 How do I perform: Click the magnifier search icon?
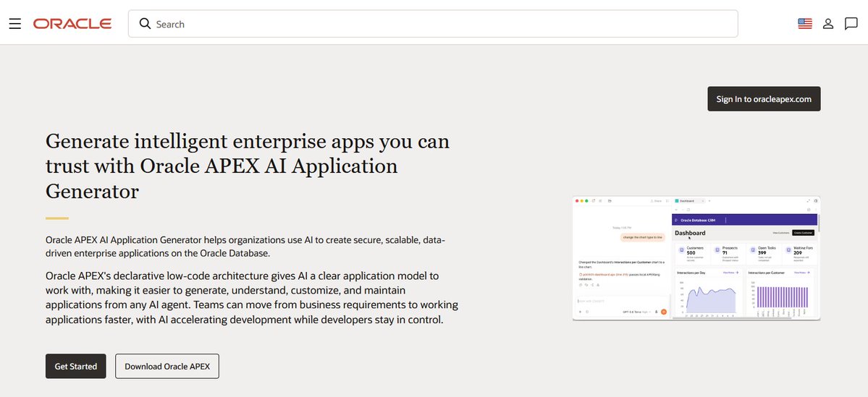coord(145,24)
